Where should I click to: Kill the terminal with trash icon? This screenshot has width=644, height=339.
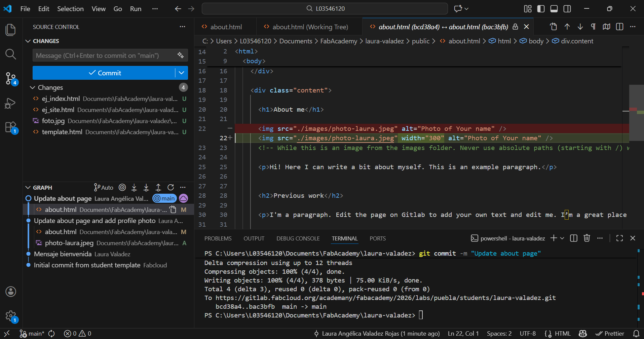coord(586,238)
